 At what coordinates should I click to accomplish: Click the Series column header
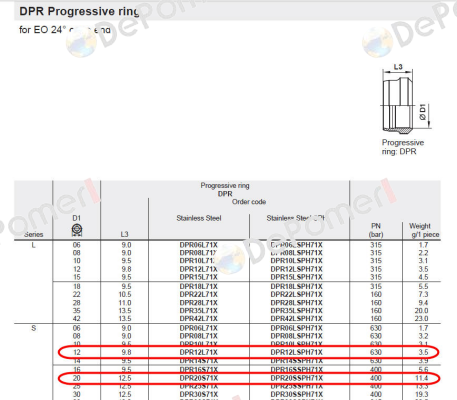coord(34,234)
